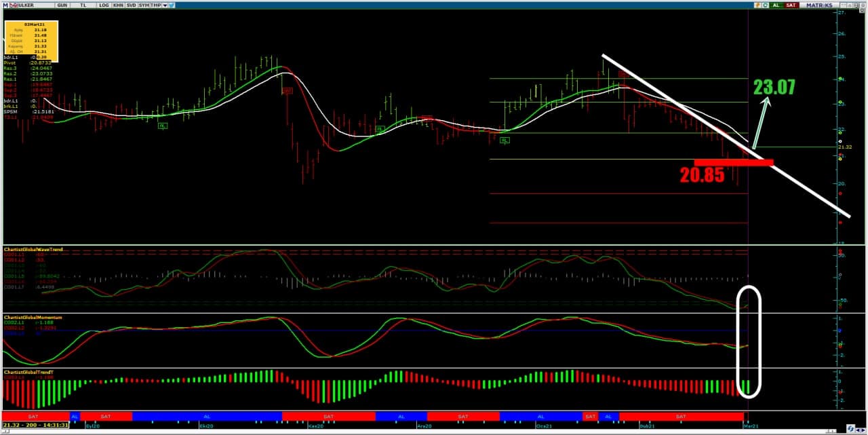
Task: Click the green refresh icon beside AL
Action: tap(766, 5)
